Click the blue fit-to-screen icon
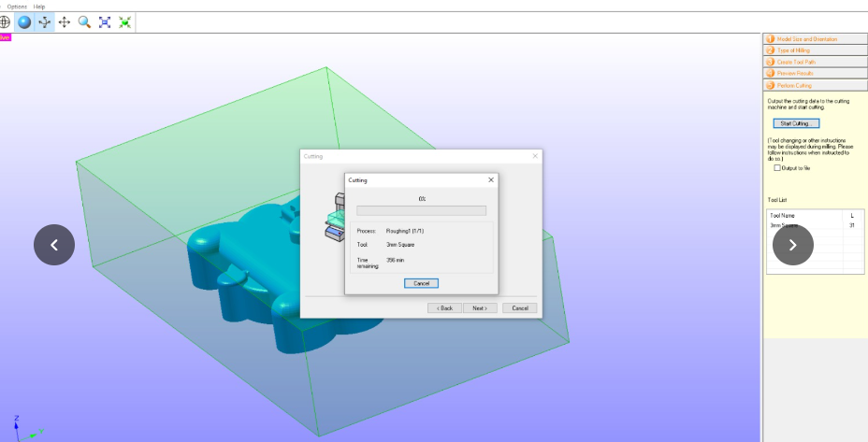 (105, 22)
